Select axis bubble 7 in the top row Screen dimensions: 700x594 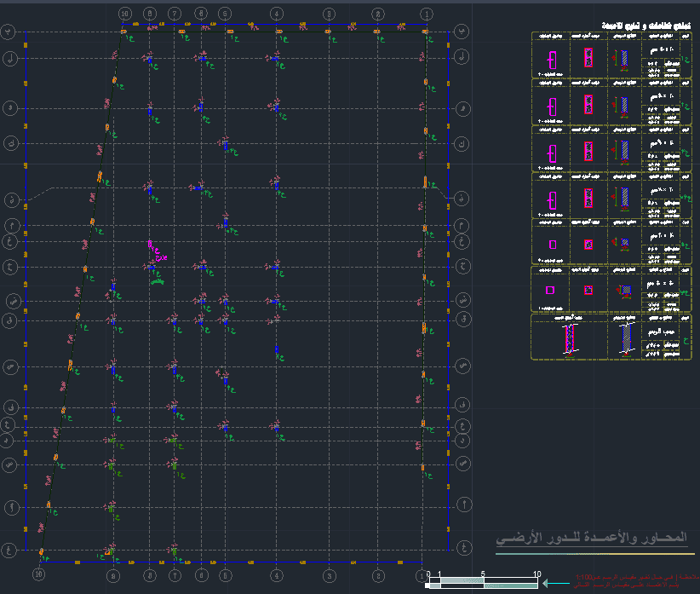pos(175,14)
